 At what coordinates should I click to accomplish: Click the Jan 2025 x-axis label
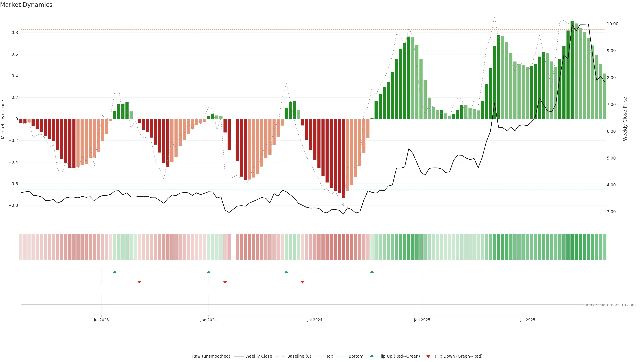422,320
